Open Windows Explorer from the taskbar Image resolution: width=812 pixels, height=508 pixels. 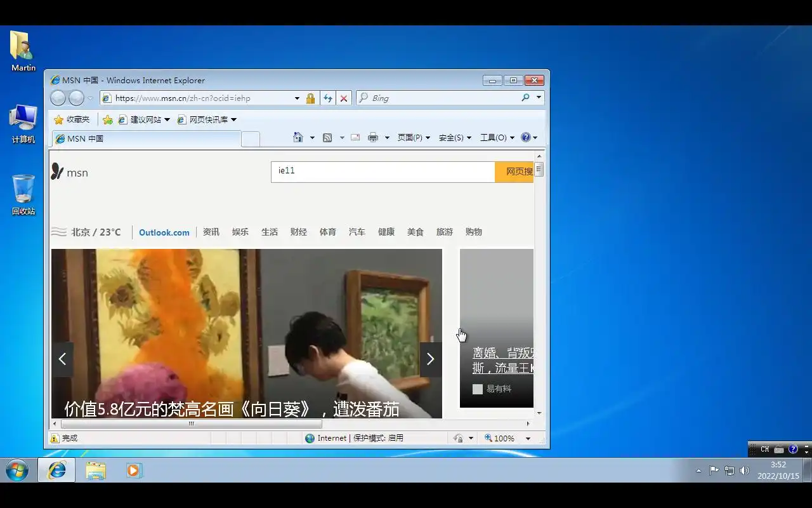click(96, 471)
